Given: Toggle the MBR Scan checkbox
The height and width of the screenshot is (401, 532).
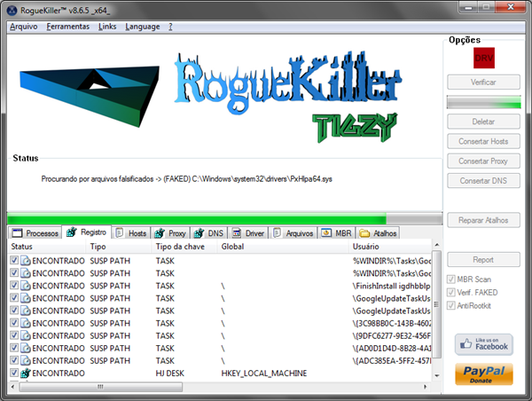Looking at the screenshot, I should 451,279.
